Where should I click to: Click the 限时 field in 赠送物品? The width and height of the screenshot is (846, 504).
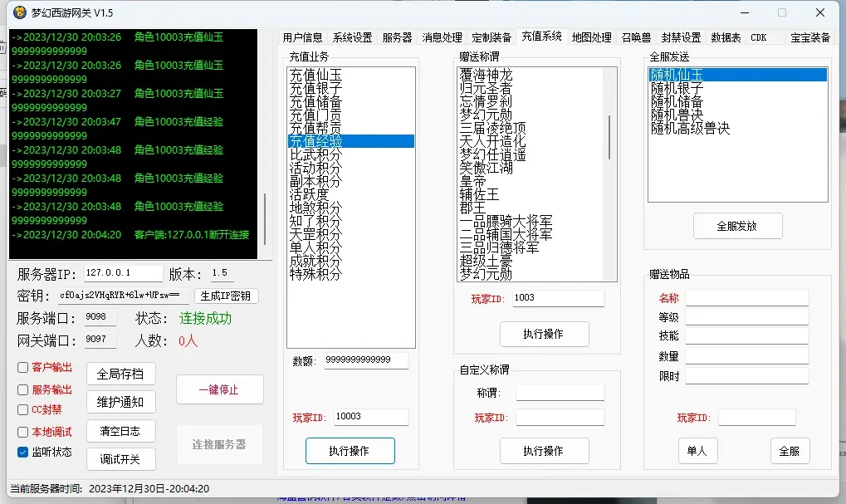(x=747, y=375)
